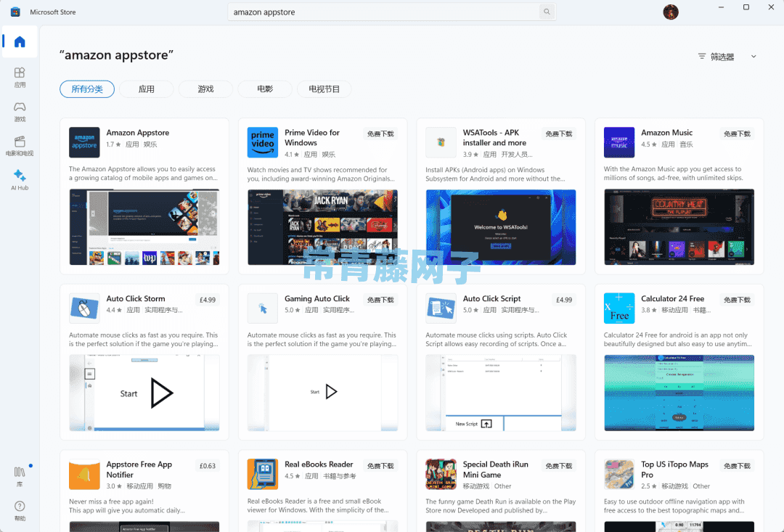Click the search magnifier button

[x=547, y=12]
